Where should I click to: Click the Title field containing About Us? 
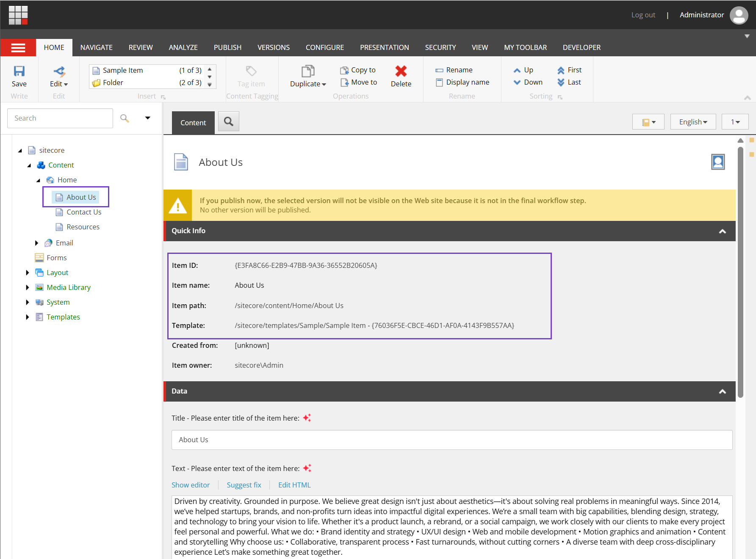pyautogui.click(x=452, y=440)
